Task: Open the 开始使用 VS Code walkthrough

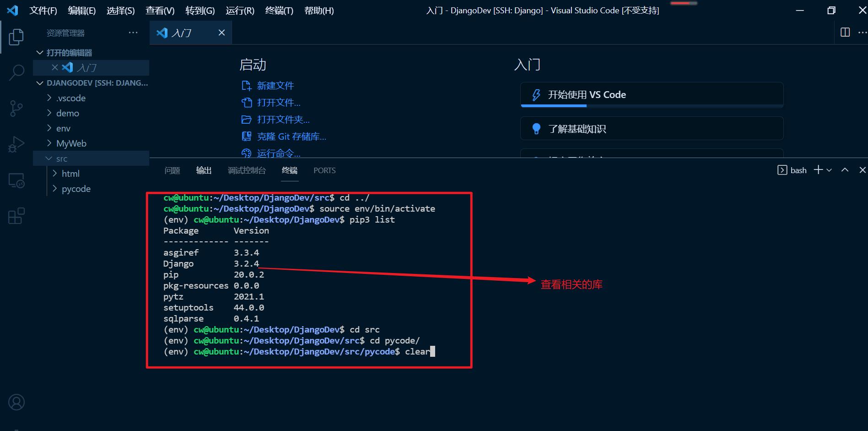Action: point(652,95)
